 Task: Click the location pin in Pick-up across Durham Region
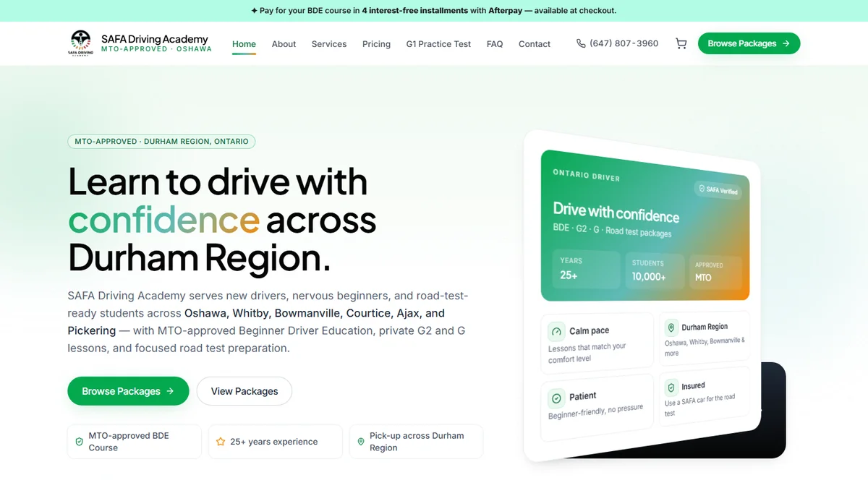pos(361,442)
